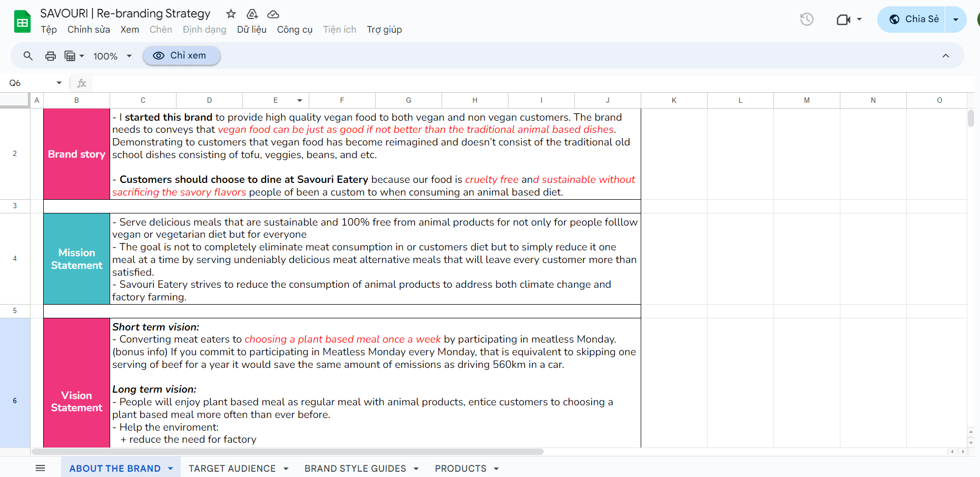Image resolution: width=980 pixels, height=477 pixels.
Task: Click column E dropdown arrow
Action: point(300,100)
